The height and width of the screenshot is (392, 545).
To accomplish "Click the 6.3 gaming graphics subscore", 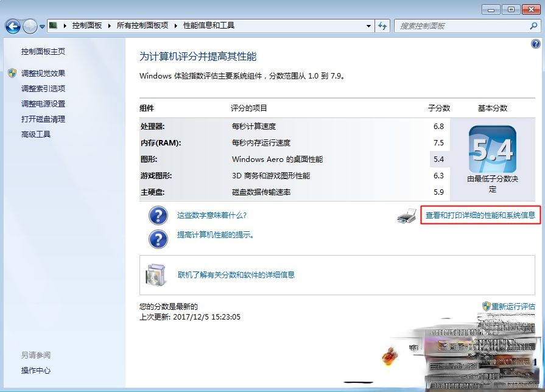I will (438, 176).
